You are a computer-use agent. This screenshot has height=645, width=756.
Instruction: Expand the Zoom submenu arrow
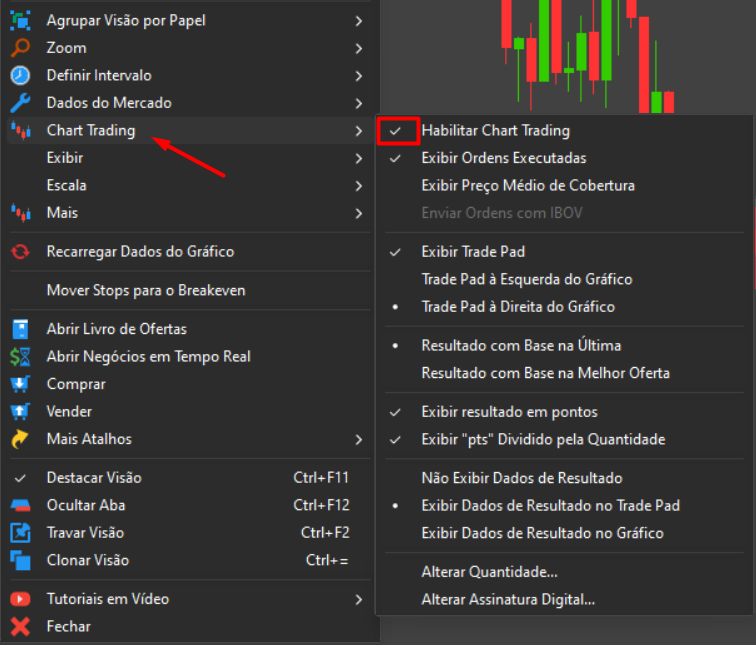point(358,48)
